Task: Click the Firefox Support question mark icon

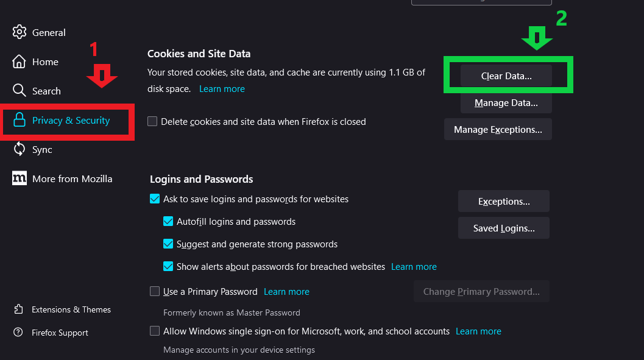Action: point(18,332)
